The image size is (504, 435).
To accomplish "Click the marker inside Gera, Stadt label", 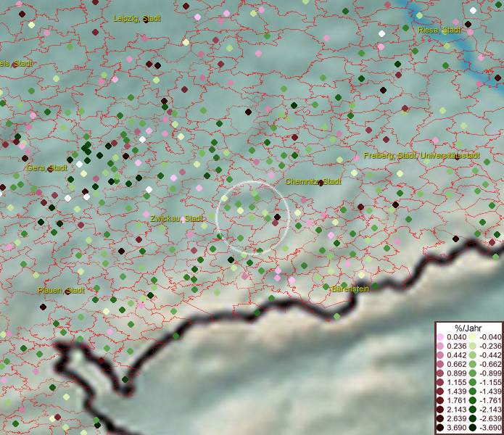I will click(51, 169).
